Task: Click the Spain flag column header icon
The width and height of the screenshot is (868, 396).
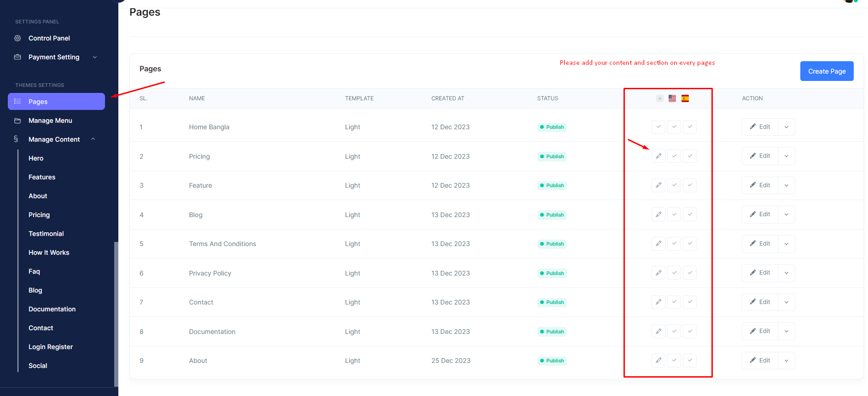Action: [x=685, y=98]
